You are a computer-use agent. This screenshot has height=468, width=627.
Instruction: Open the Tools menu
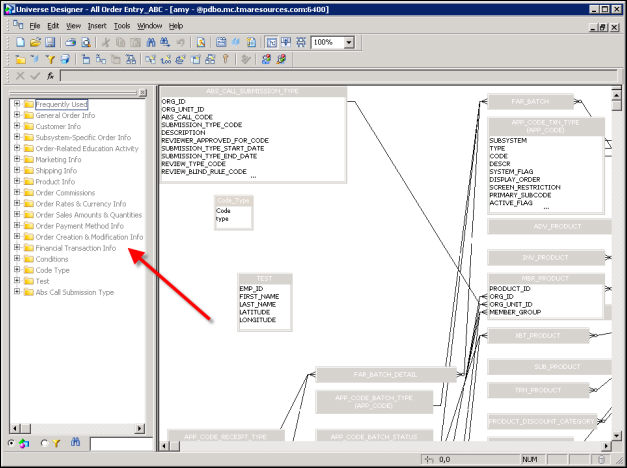pos(122,25)
